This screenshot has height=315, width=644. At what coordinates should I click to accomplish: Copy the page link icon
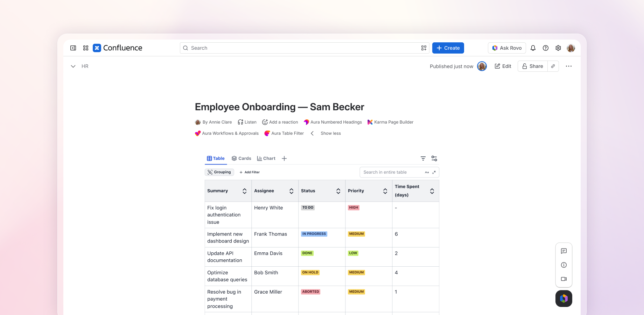coord(553,66)
